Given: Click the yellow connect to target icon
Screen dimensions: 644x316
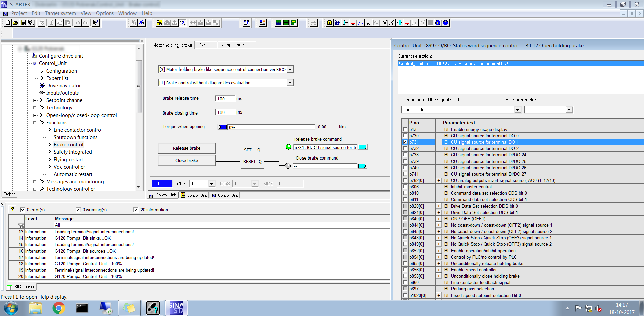Looking at the screenshot, I should (159, 23).
